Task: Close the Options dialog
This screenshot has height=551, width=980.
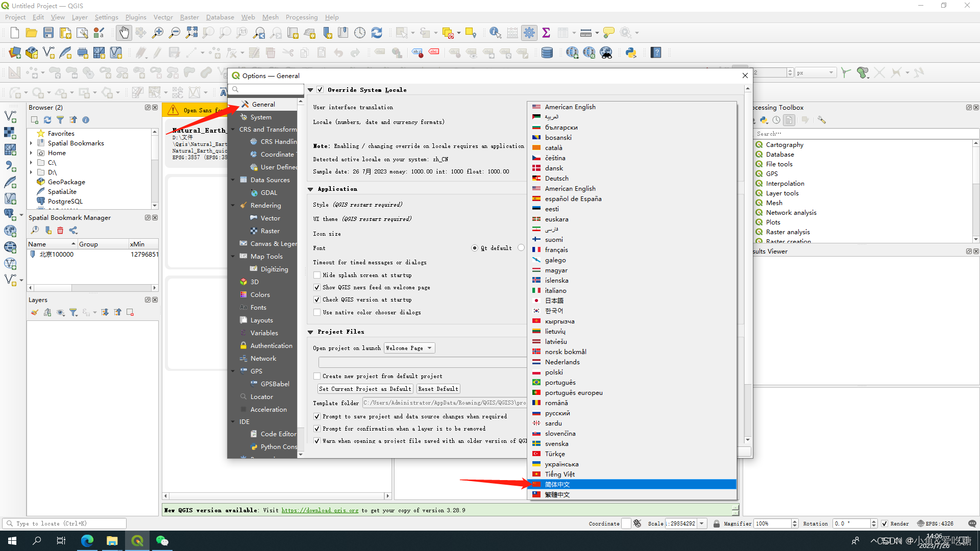Action: (745, 76)
